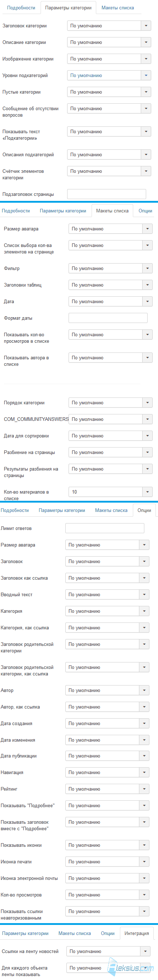The height and width of the screenshot is (980, 158).
Task: Click the Формат даты input field
Action: click(108, 318)
